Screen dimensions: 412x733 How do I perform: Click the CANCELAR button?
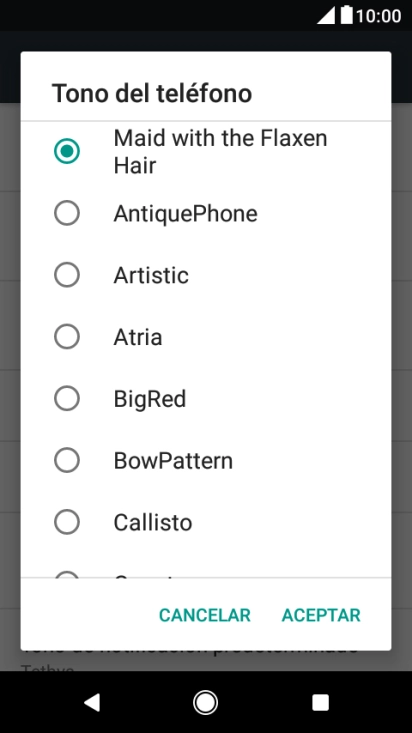coord(205,615)
